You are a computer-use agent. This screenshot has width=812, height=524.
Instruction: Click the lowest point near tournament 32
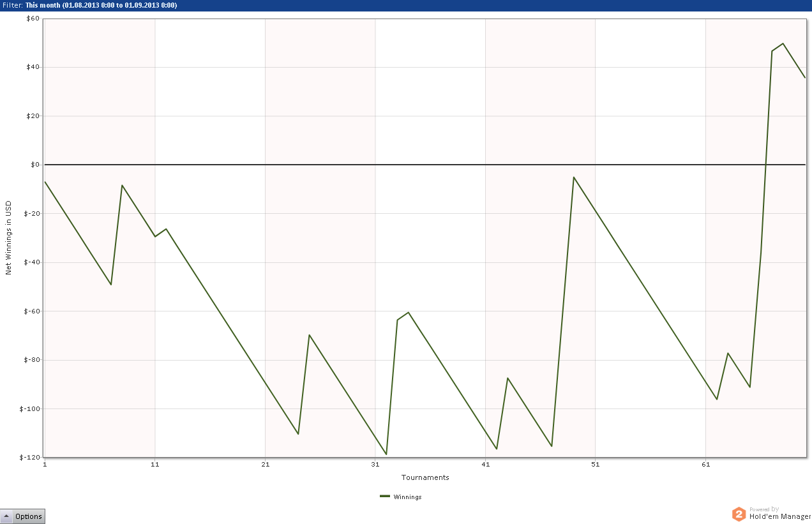386,454
